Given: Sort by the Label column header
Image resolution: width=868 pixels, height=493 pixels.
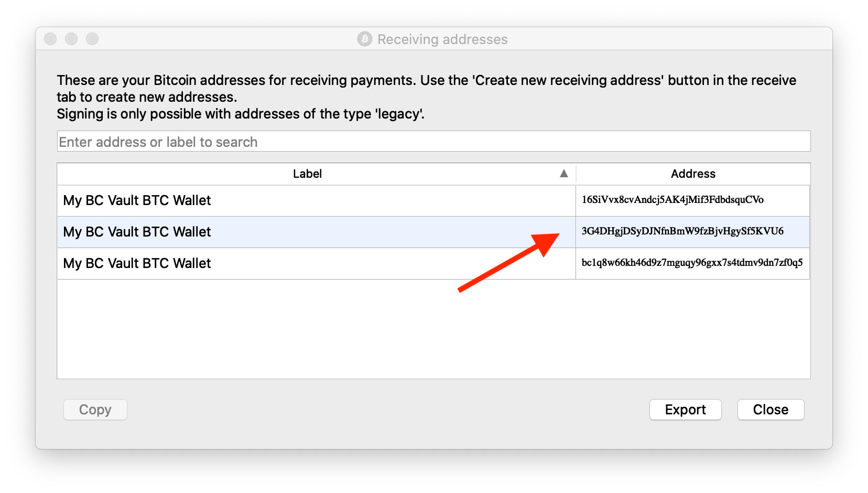Looking at the screenshot, I should click(x=307, y=174).
